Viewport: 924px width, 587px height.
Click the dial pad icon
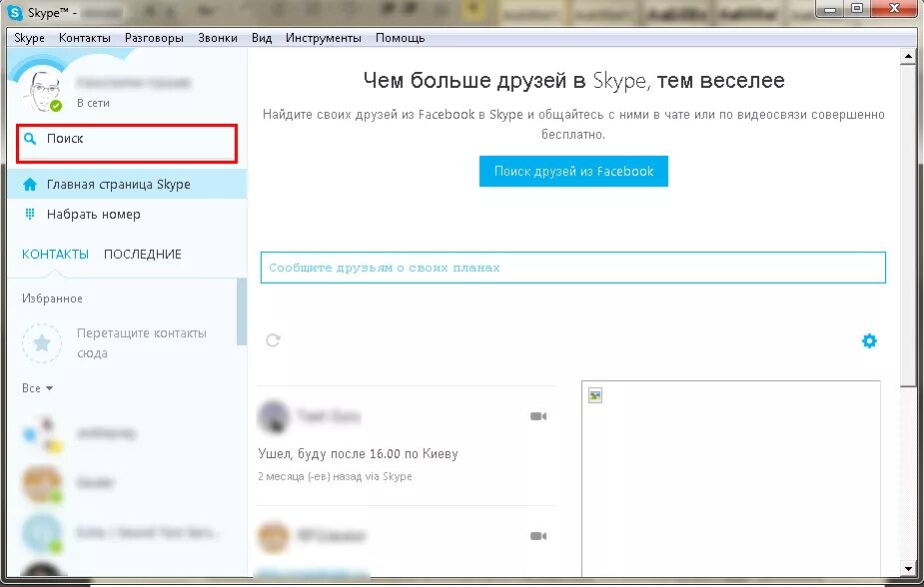pyautogui.click(x=29, y=215)
